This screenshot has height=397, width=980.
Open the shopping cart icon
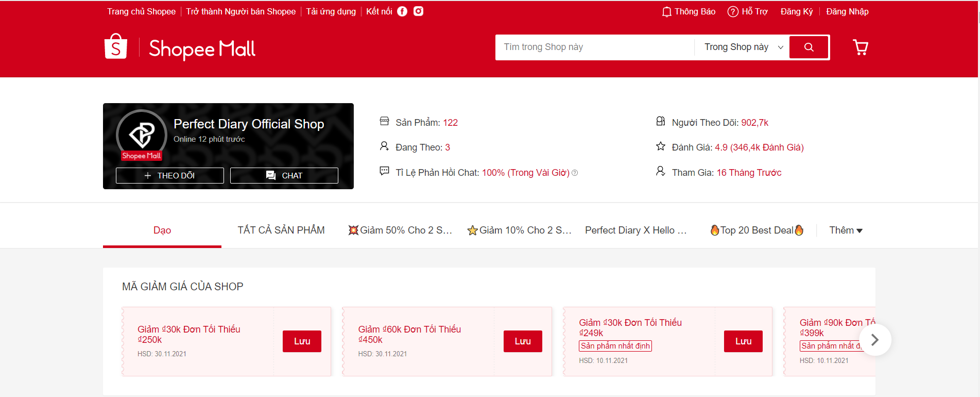(x=861, y=47)
